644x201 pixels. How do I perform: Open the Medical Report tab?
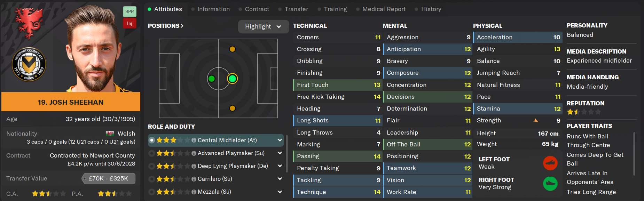tap(384, 9)
